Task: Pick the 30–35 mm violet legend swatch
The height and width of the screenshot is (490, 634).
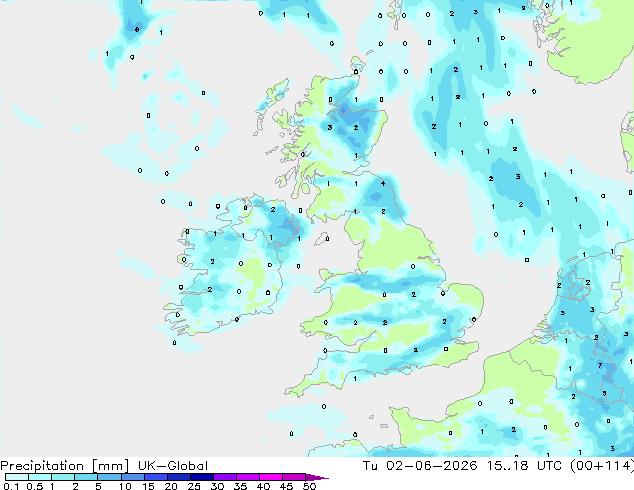Action: [x=224, y=477]
